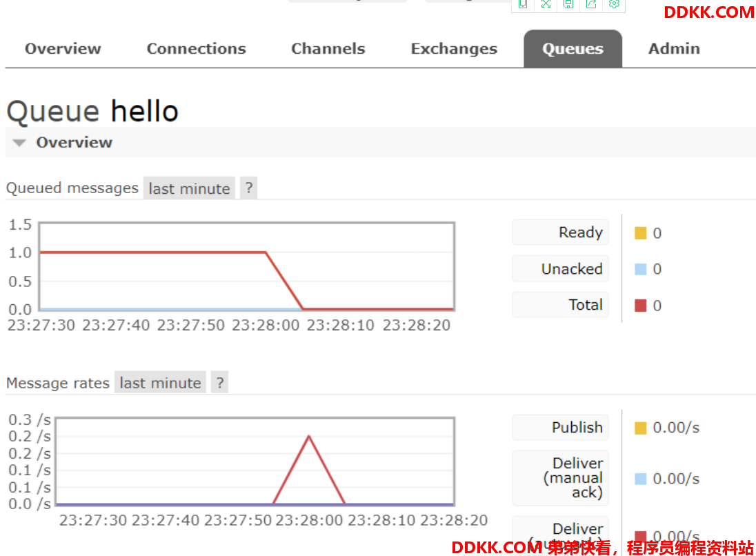This screenshot has width=756, height=556.
Task: Open the settings gear icon
Action: (614, 4)
